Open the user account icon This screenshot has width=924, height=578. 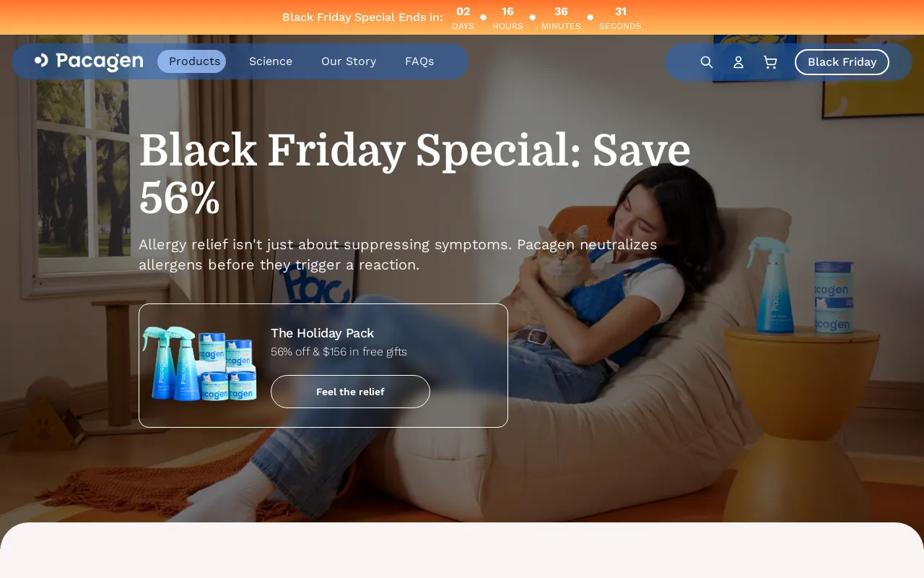click(x=738, y=62)
